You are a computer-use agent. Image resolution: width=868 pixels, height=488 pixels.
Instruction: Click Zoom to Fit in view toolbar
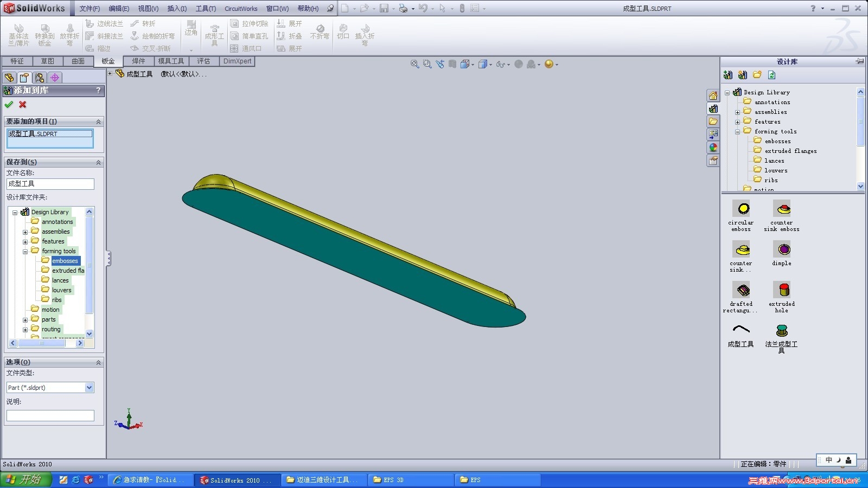pyautogui.click(x=415, y=64)
